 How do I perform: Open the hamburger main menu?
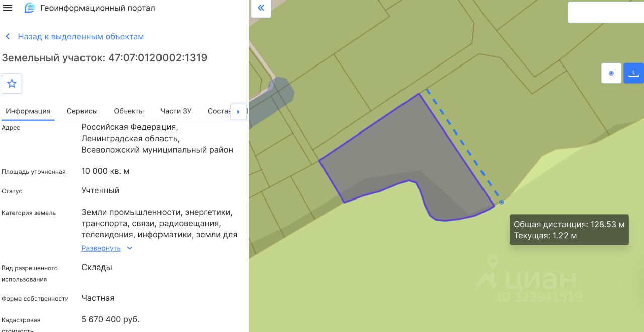pos(8,8)
